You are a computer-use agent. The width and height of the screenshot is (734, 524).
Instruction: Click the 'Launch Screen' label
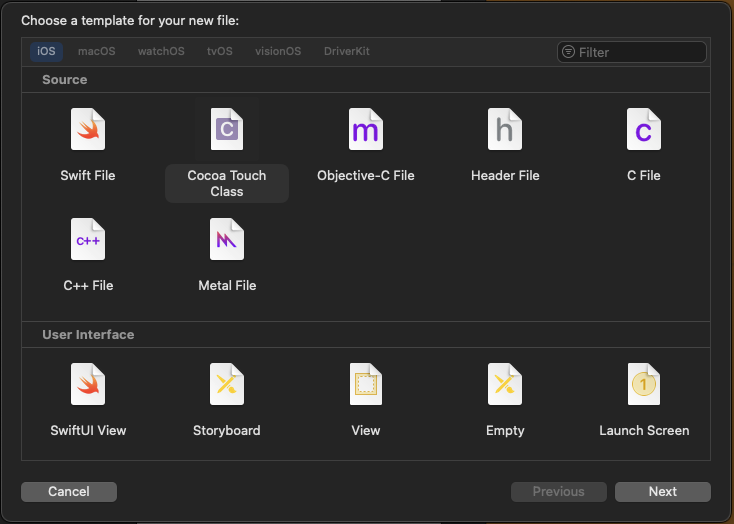644,431
